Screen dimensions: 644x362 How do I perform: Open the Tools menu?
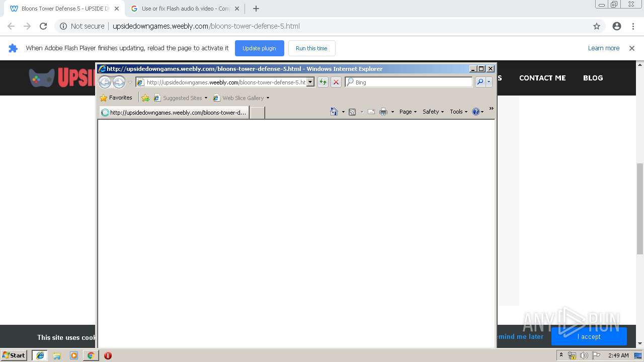pyautogui.click(x=459, y=112)
